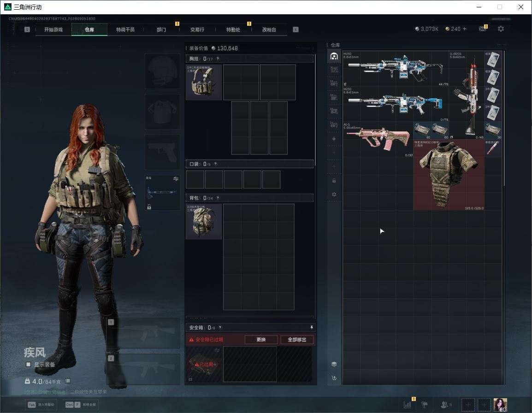Viewport: 532px width, 413px height.
Task: Select the QJB201 vertical gun
Action: point(467,95)
